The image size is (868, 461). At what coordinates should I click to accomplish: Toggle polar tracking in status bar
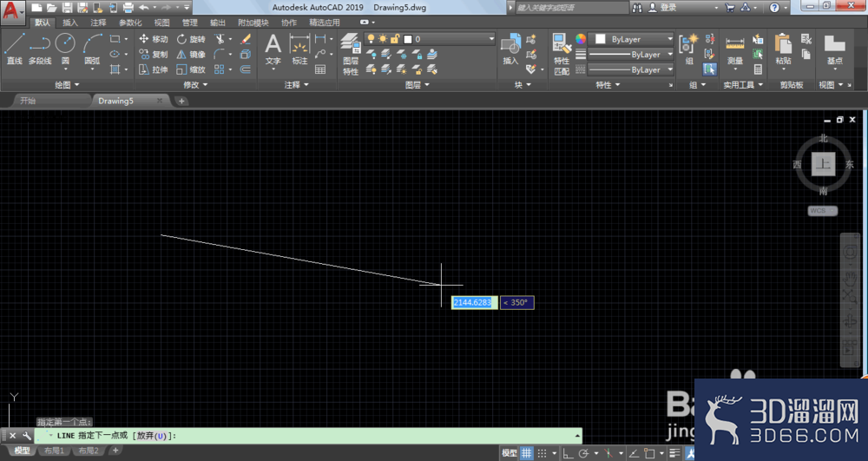(583, 453)
